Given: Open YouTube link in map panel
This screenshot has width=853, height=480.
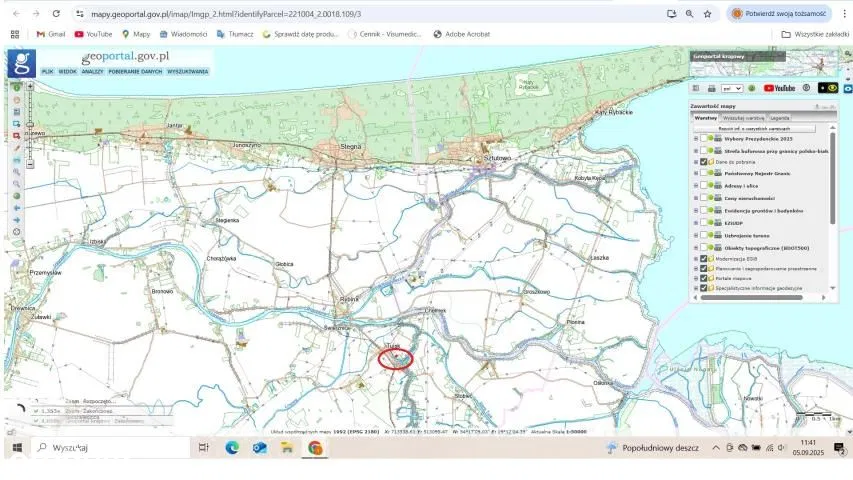Looking at the screenshot, I should click(x=779, y=88).
